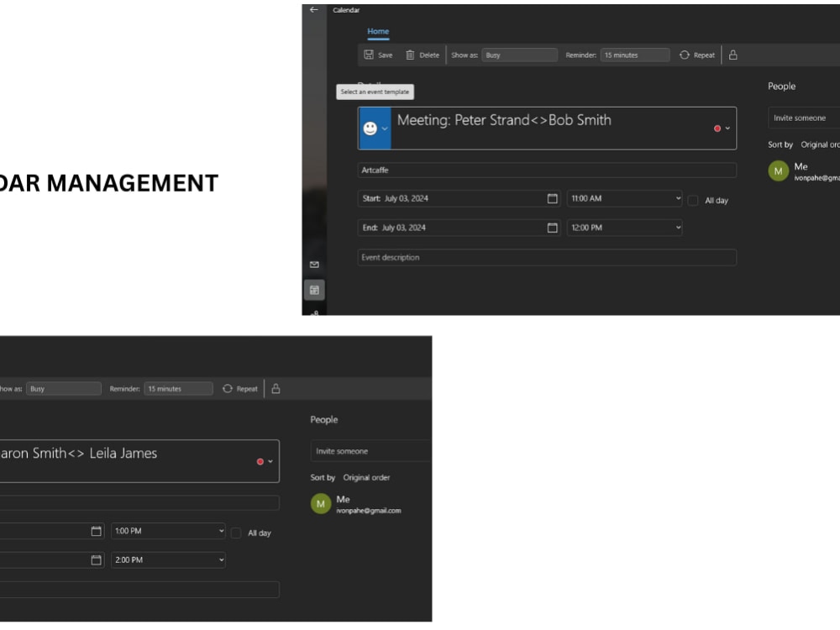Open calendar picker beside 2:00 PM

pos(97,559)
